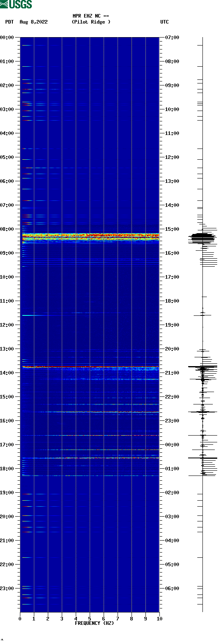Click the '15:00' UTC time label

(172, 229)
